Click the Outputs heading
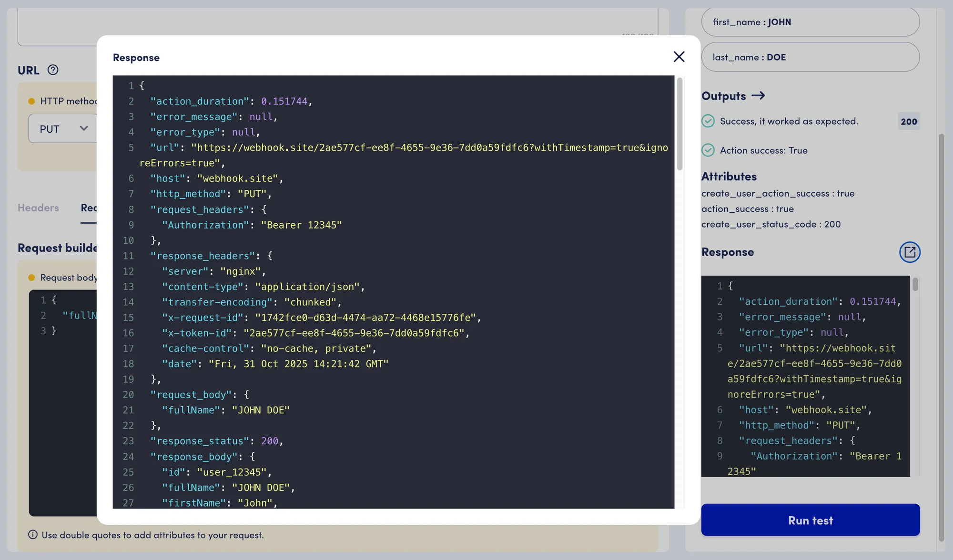The width and height of the screenshot is (953, 560). [723, 96]
